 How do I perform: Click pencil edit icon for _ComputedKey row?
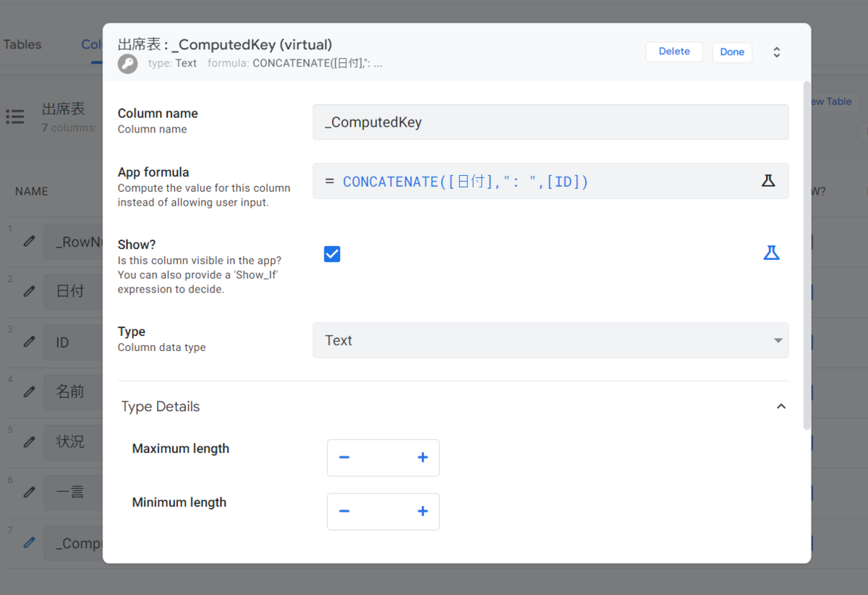coord(29,542)
